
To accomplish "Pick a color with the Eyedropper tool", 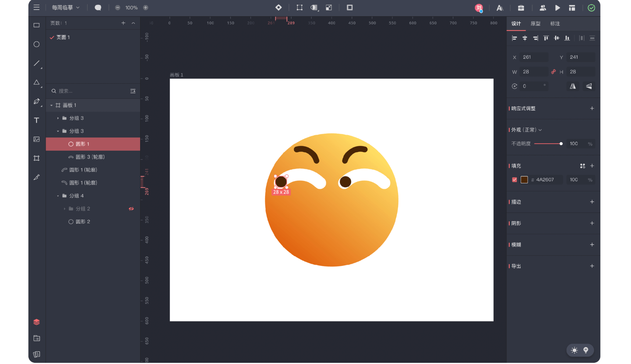I will (36, 177).
